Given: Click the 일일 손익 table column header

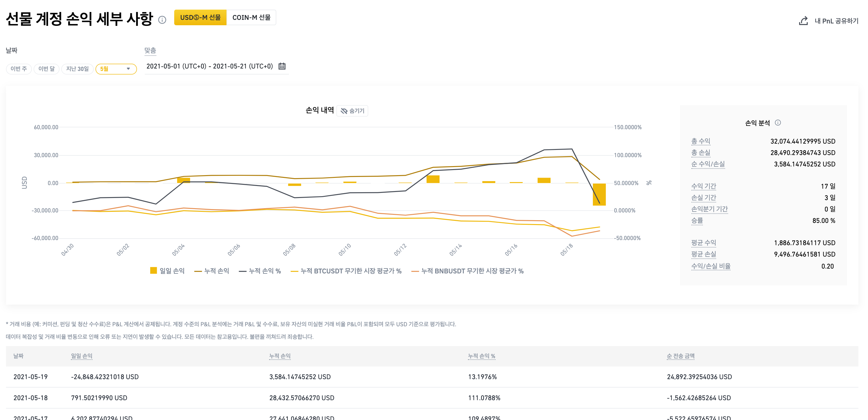Looking at the screenshot, I should [x=81, y=356].
